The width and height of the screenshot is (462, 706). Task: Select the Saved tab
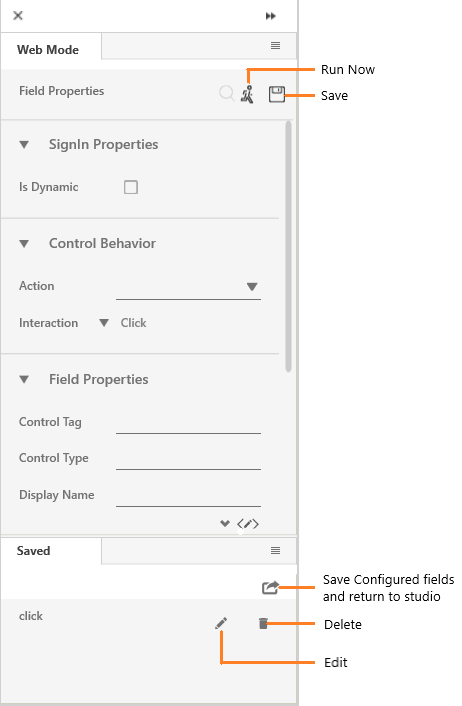pyautogui.click(x=34, y=551)
